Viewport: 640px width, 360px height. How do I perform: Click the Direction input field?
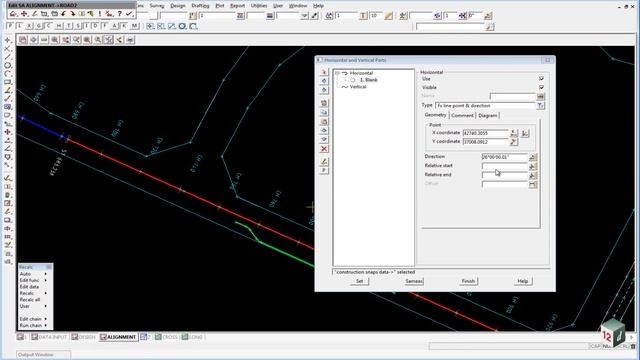click(x=504, y=157)
